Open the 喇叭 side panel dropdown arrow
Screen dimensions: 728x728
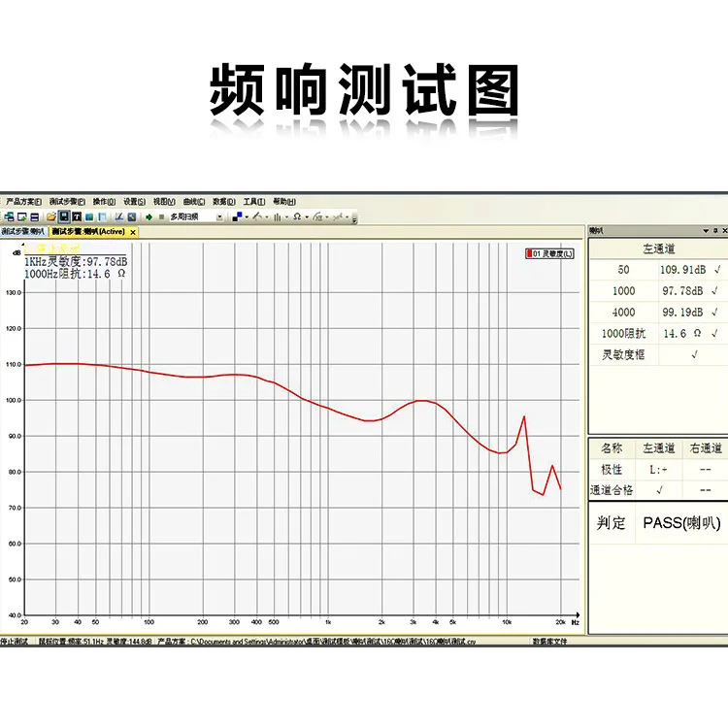click(706, 231)
